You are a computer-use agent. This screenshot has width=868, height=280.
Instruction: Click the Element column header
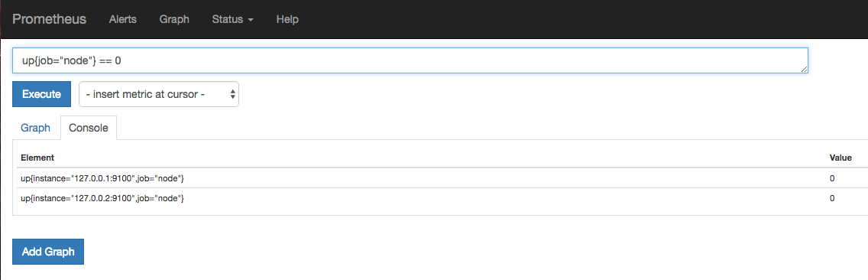[x=37, y=158]
